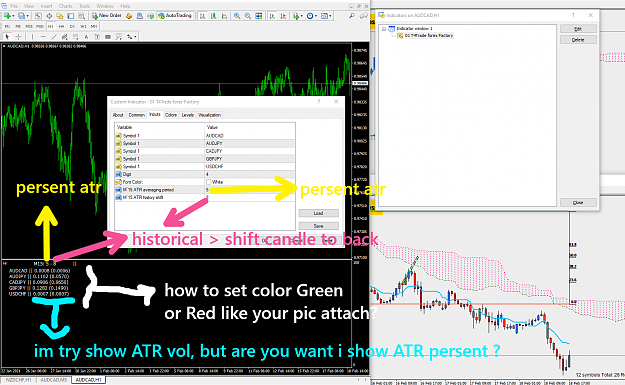Toggle chart auto scroll icon
Image resolution: width=625 pixels, height=385 pixels.
(273, 16)
